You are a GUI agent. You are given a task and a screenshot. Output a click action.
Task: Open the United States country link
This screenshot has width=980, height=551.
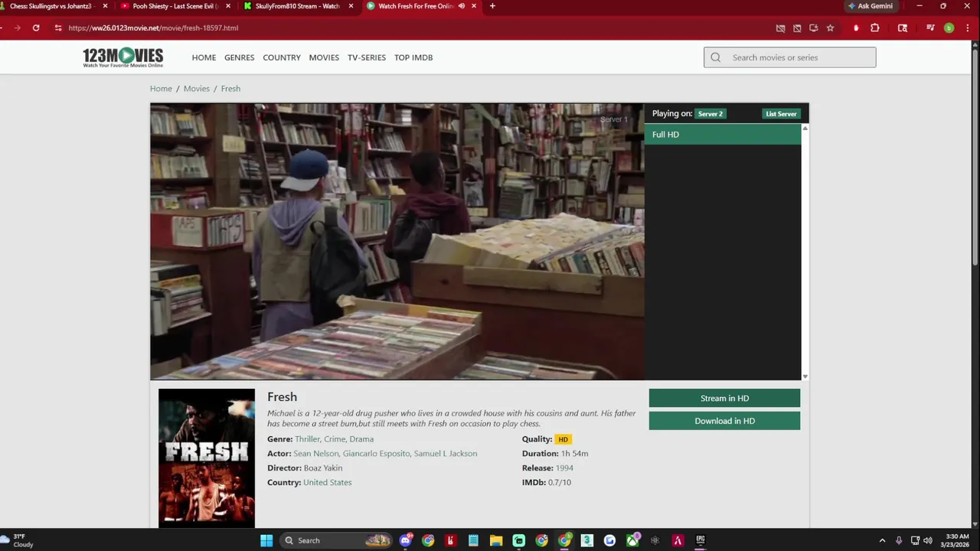(327, 483)
